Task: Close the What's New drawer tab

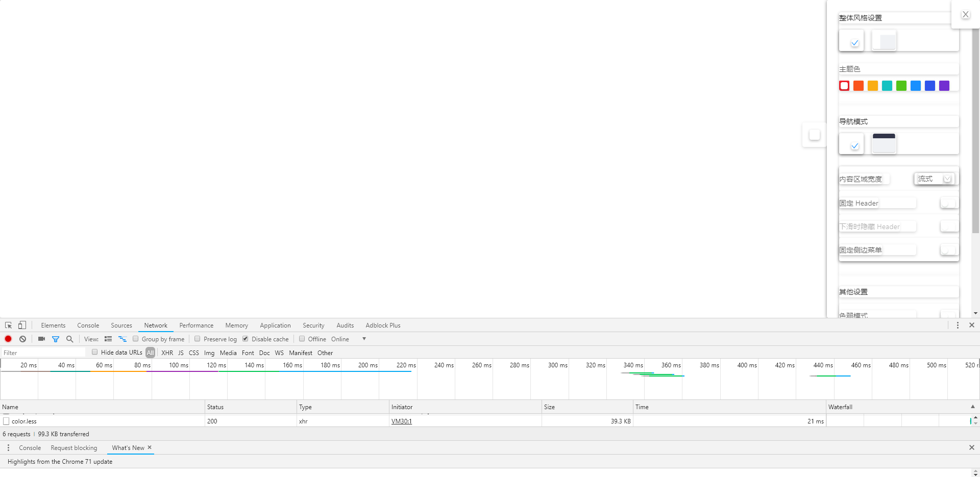Action: coord(150,447)
